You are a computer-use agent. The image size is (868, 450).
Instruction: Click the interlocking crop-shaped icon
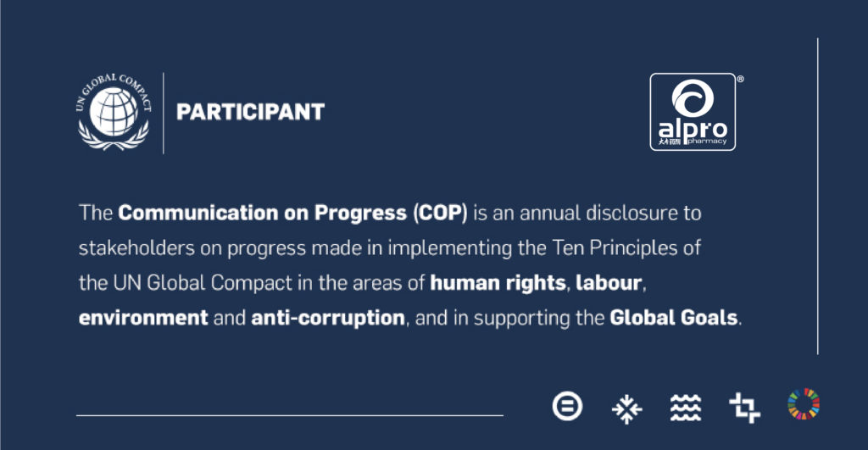click(744, 408)
